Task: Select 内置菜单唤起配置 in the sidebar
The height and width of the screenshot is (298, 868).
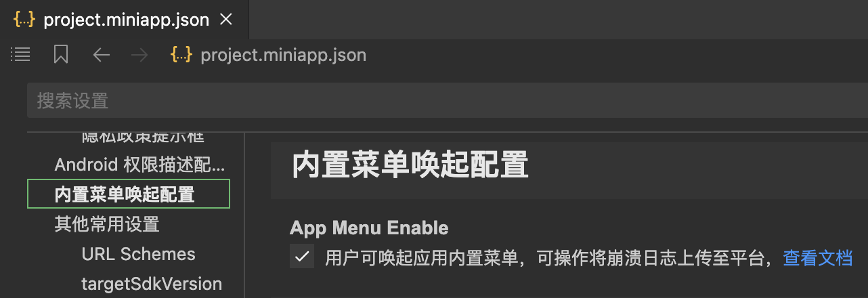Action: (x=129, y=194)
